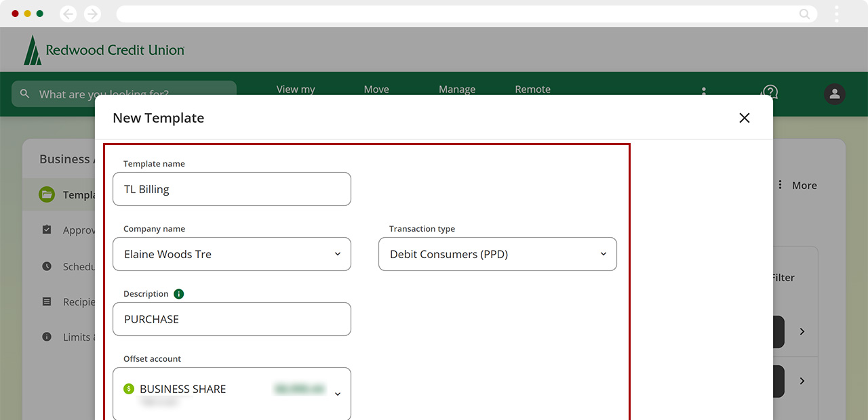This screenshot has width=868, height=420.
Task: Select the Scheduled clock icon in sidebar
Action: (47, 266)
